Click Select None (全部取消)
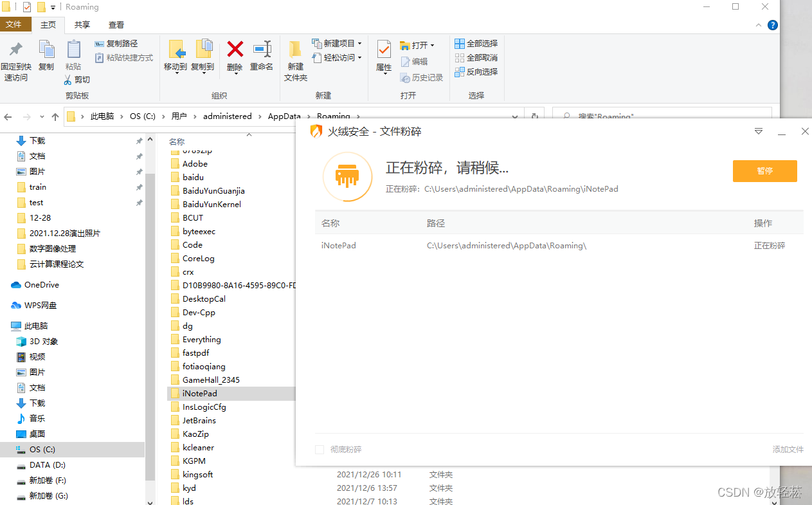This screenshot has height=505, width=812. (x=476, y=58)
